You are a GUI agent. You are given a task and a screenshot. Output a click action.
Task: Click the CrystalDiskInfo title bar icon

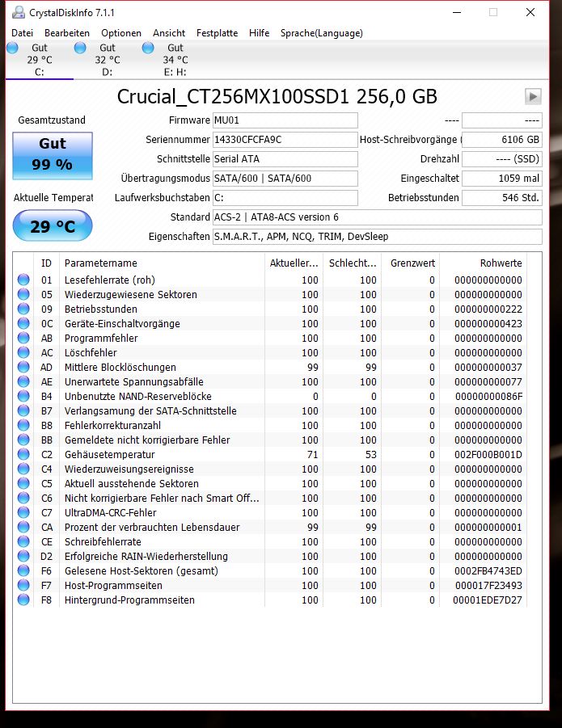pos(19,13)
